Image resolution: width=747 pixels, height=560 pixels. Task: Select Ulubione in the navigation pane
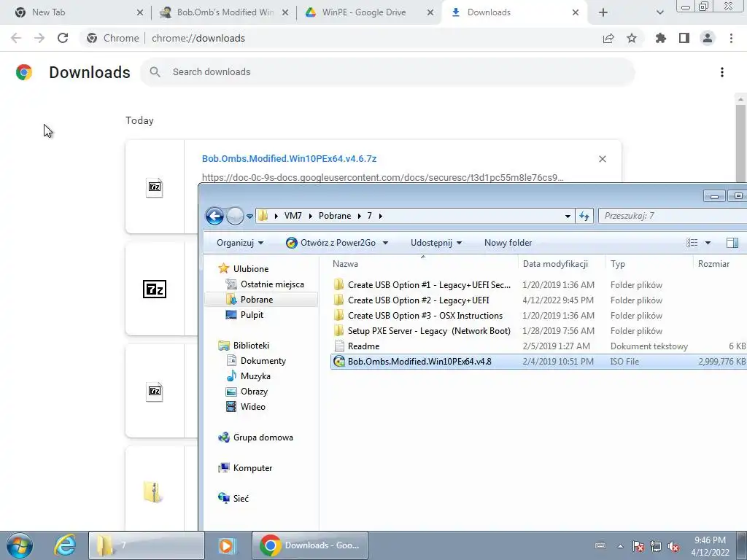pos(244,268)
